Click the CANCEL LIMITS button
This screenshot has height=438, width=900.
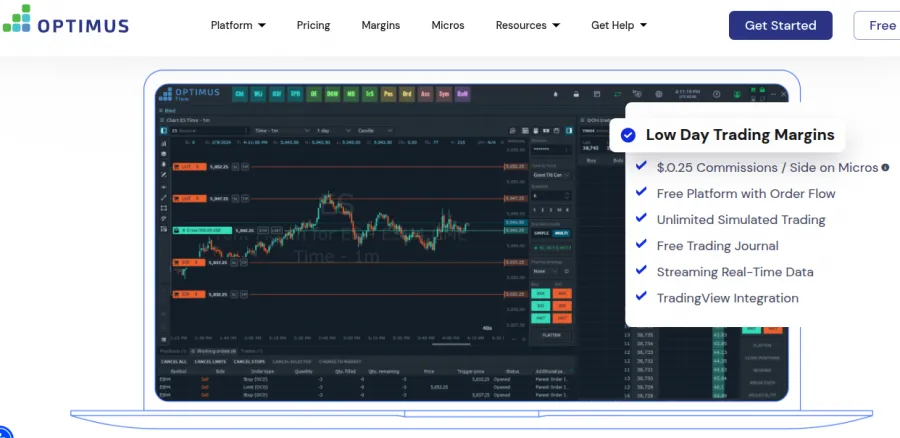pos(211,362)
